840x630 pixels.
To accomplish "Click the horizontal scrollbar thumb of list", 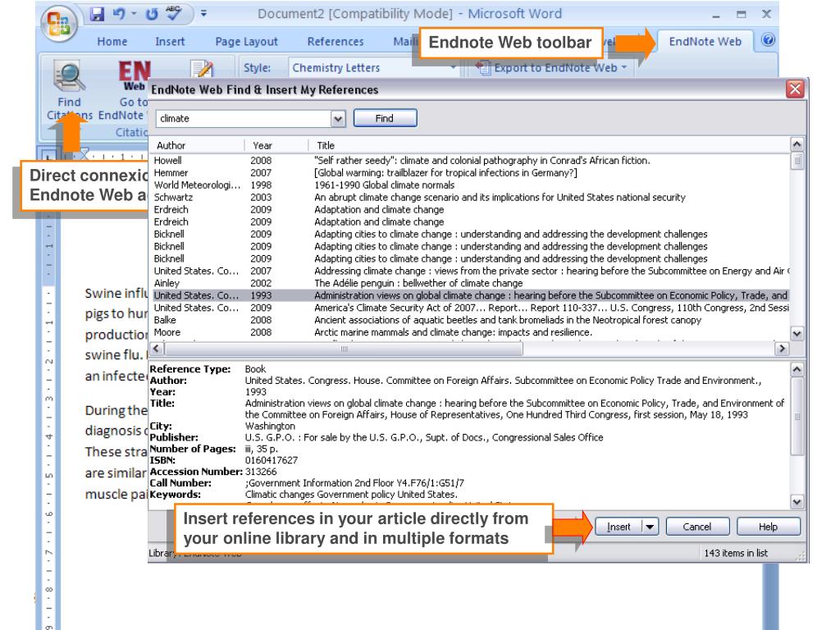I will click(344, 349).
